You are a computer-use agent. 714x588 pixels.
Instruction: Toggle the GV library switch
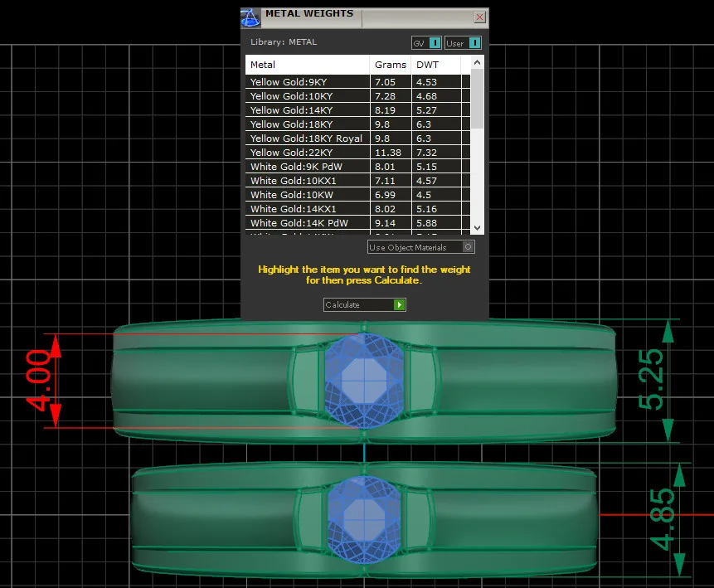tap(426, 43)
